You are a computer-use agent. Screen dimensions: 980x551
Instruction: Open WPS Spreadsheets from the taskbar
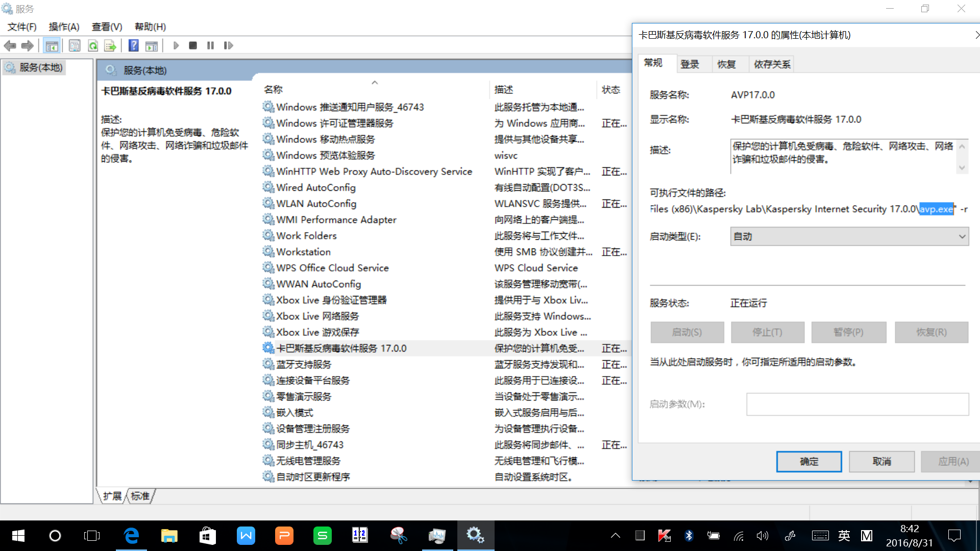(x=322, y=536)
